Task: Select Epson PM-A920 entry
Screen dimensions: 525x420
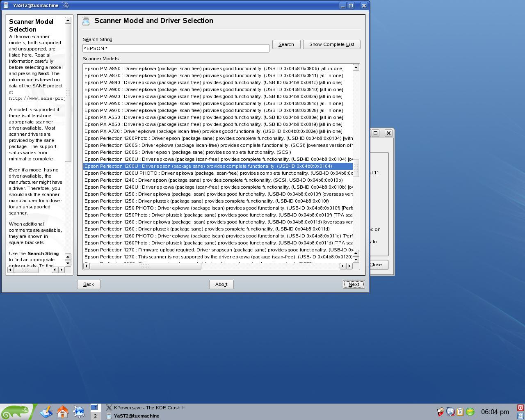Action: [x=218, y=96]
